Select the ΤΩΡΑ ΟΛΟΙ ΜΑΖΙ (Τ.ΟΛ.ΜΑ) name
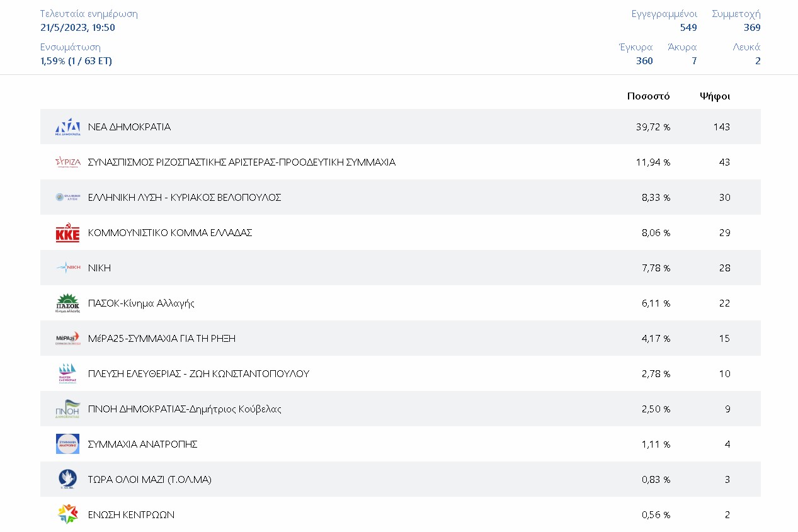This screenshot has height=532, width=798. coord(150,479)
